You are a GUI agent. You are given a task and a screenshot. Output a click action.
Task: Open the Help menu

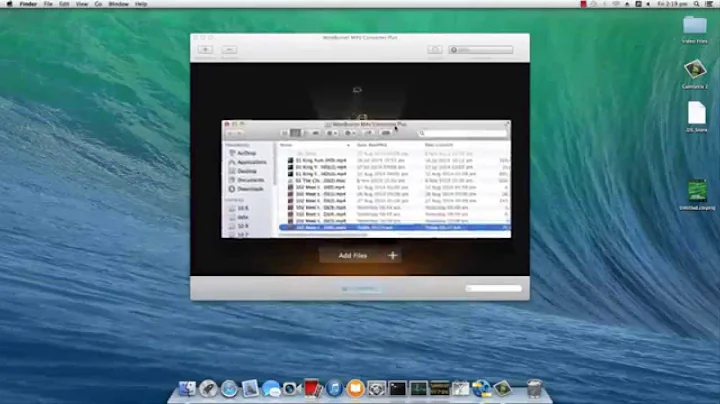pos(141,4)
